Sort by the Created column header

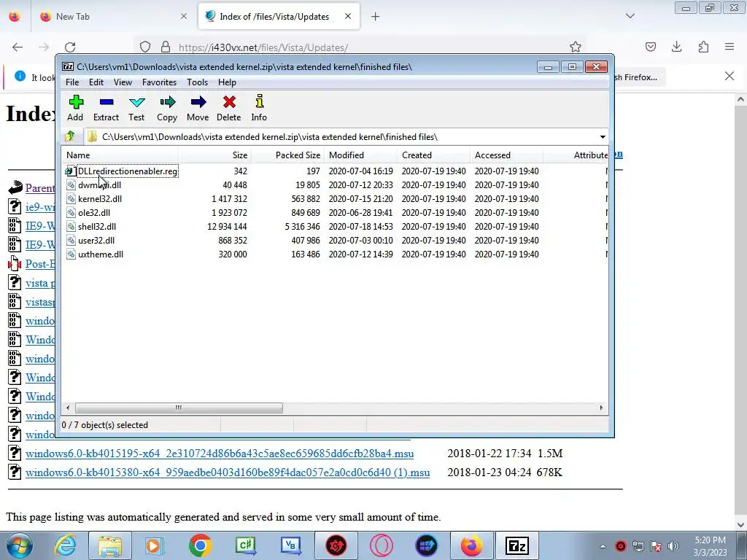433,155
